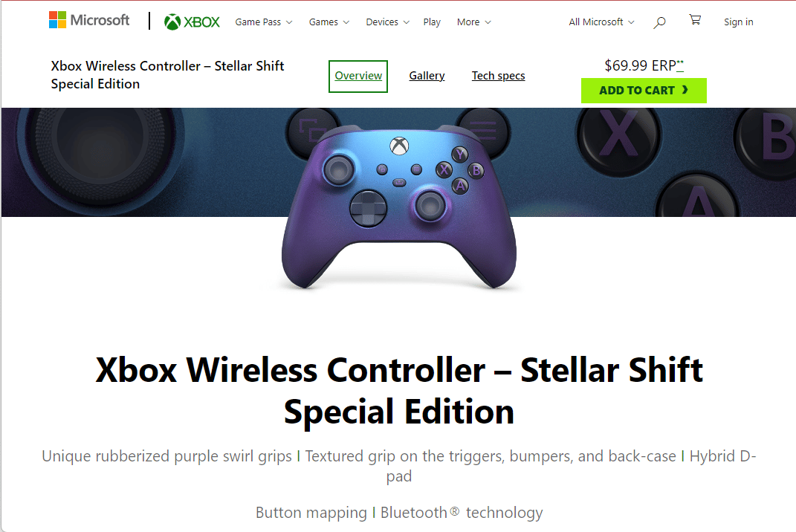The height and width of the screenshot is (532, 796).
Task: Sign in to your Microsoft account
Action: [738, 22]
